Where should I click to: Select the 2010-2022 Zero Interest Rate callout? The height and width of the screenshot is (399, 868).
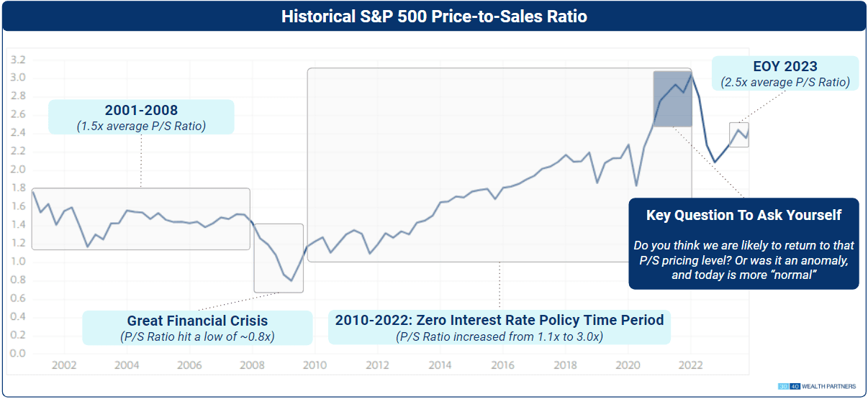coord(499,328)
